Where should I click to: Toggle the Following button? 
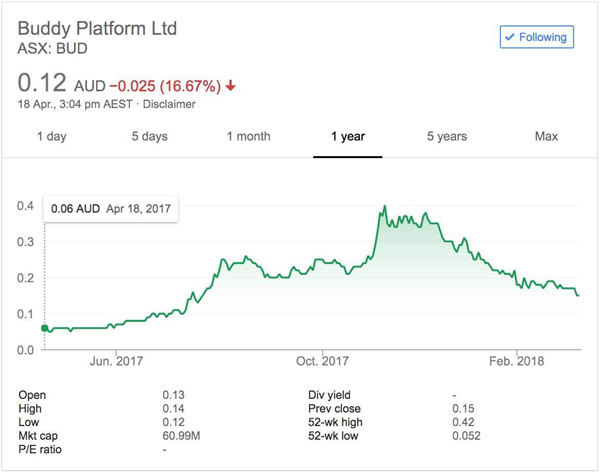tap(536, 37)
